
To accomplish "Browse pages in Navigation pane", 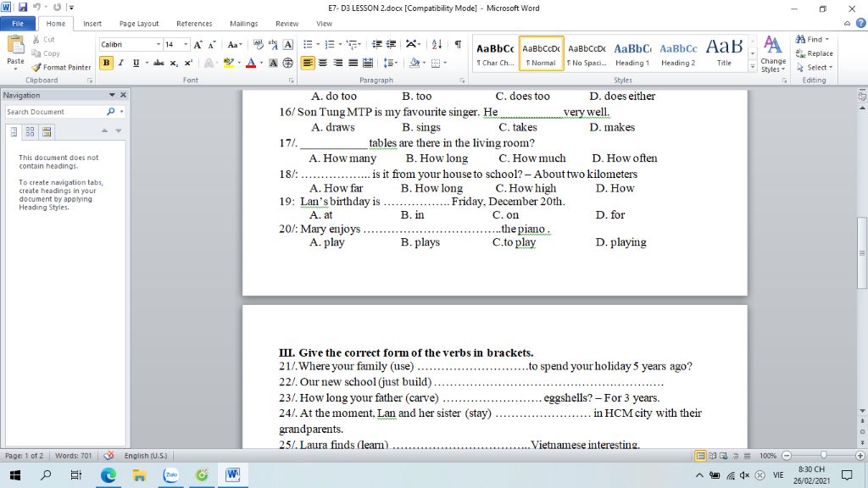I will pos(30,131).
